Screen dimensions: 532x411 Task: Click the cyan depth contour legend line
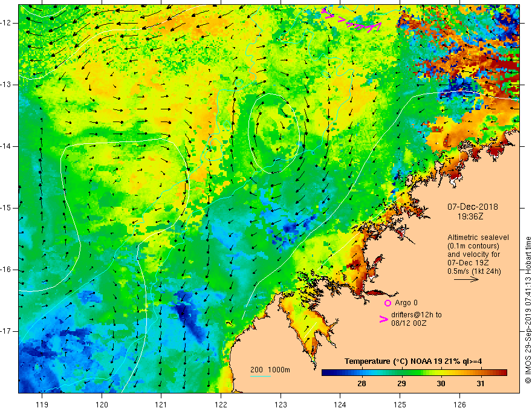click(x=261, y=376)
